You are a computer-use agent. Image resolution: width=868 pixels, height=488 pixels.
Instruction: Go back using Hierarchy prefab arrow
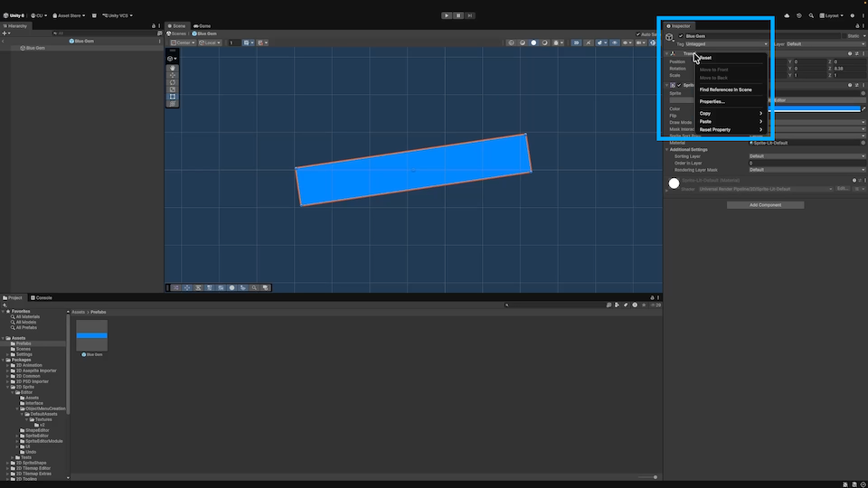[x=4, y=41]
